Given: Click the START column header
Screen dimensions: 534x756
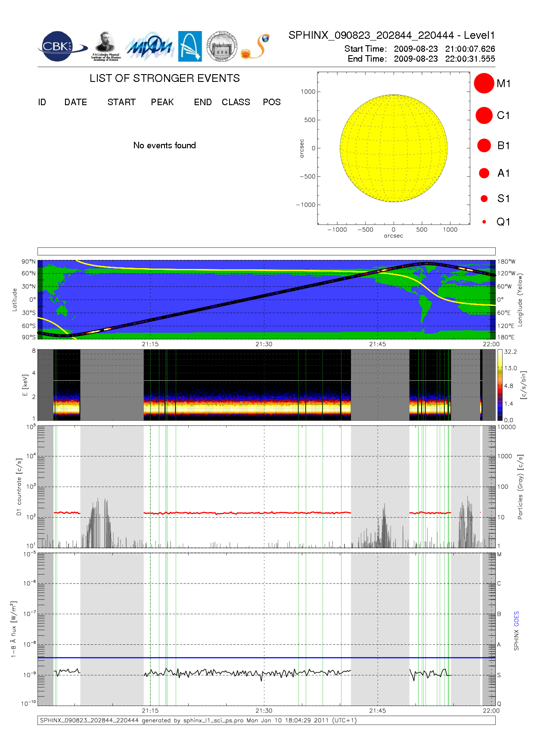Looking at the screenshot, I should point(121,102).
